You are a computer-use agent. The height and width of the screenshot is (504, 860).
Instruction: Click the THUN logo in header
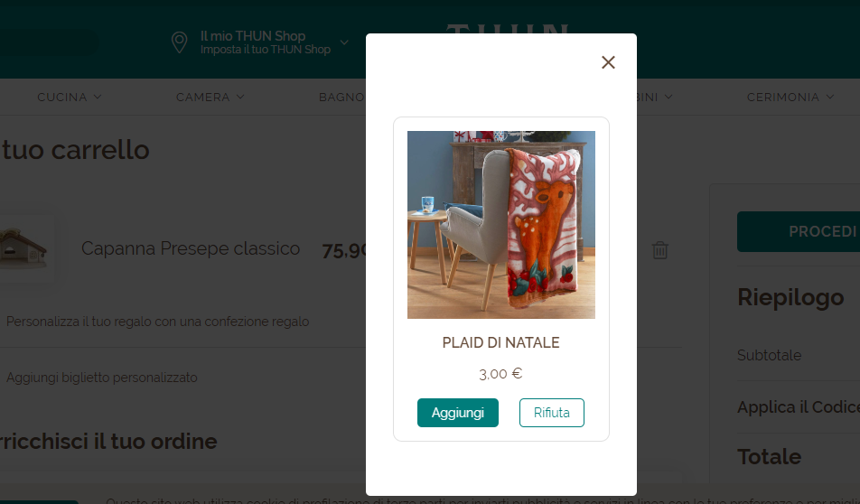(x=508, y=29)
